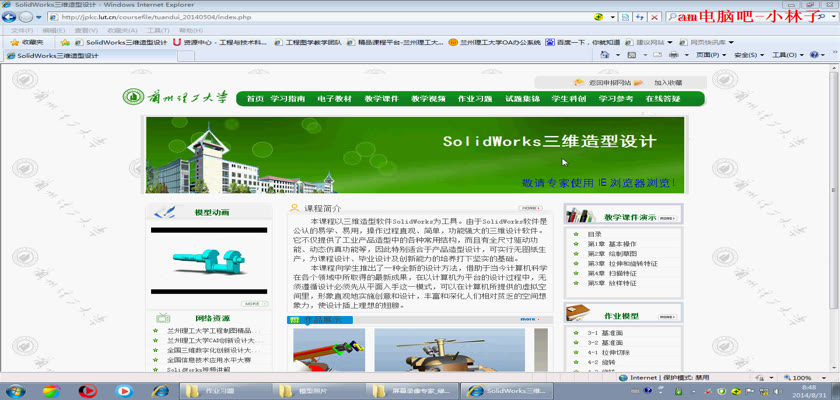
Task: Click the Refresh page icon
Action: 640,17
